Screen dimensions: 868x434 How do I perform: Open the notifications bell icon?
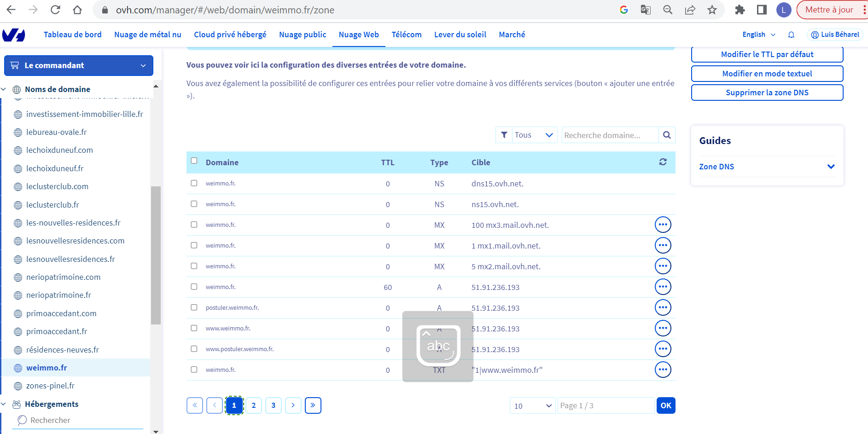click(791, 35)
